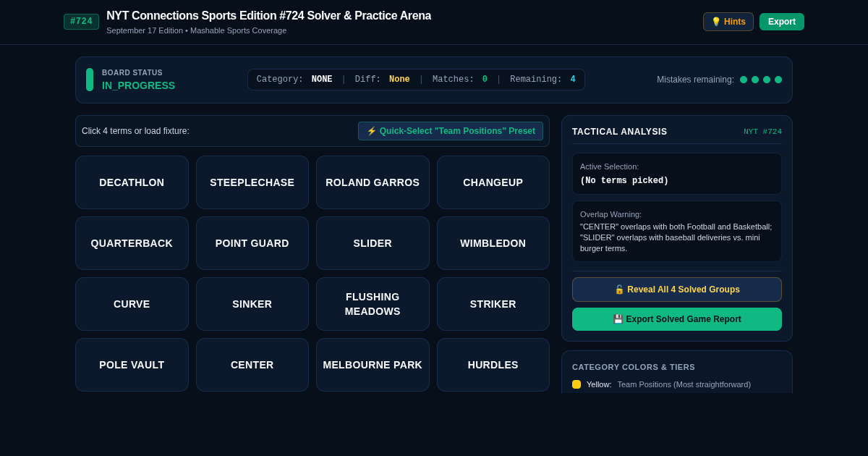
Task: Choose the STRIKER tile
Action: click(493, 304)
